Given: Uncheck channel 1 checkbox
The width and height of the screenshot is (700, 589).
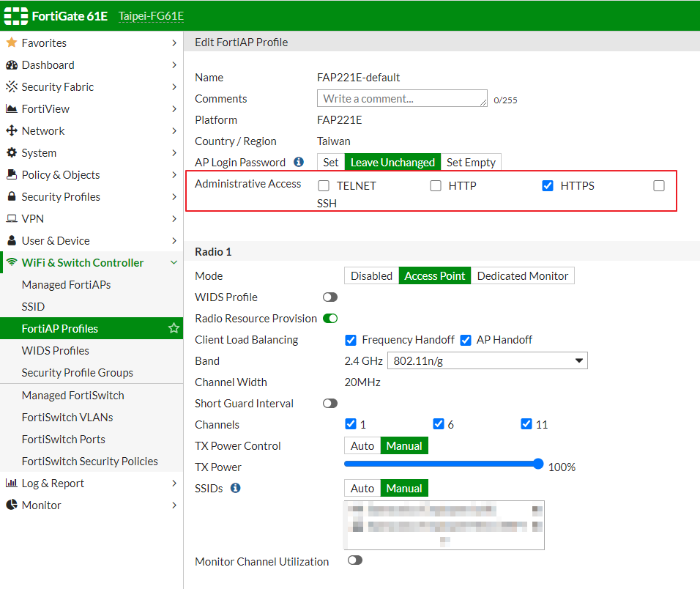Looking at the screenshot, I should coord(351,423).
